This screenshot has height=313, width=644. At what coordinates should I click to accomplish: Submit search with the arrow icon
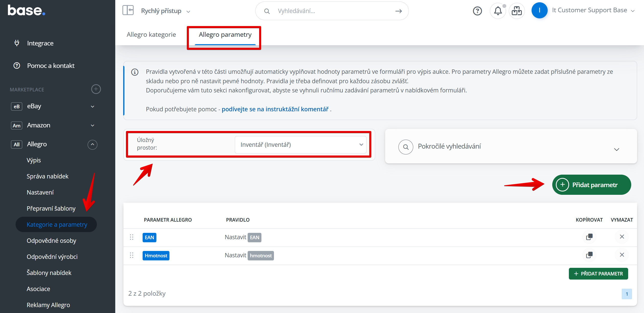pos(399,11)
